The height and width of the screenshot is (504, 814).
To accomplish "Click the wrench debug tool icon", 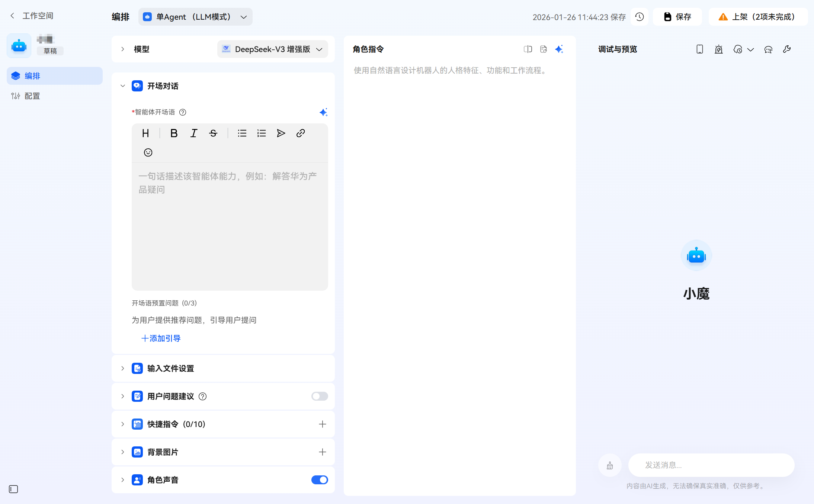I will (786, 49).
